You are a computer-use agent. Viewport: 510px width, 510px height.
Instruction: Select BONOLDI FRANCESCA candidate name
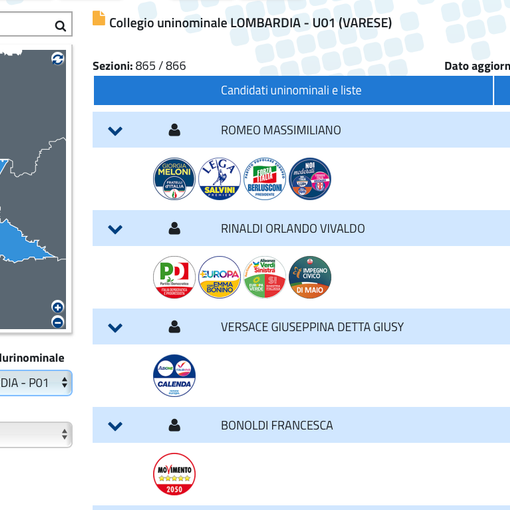pyautogui.click(x=277, y=425)
